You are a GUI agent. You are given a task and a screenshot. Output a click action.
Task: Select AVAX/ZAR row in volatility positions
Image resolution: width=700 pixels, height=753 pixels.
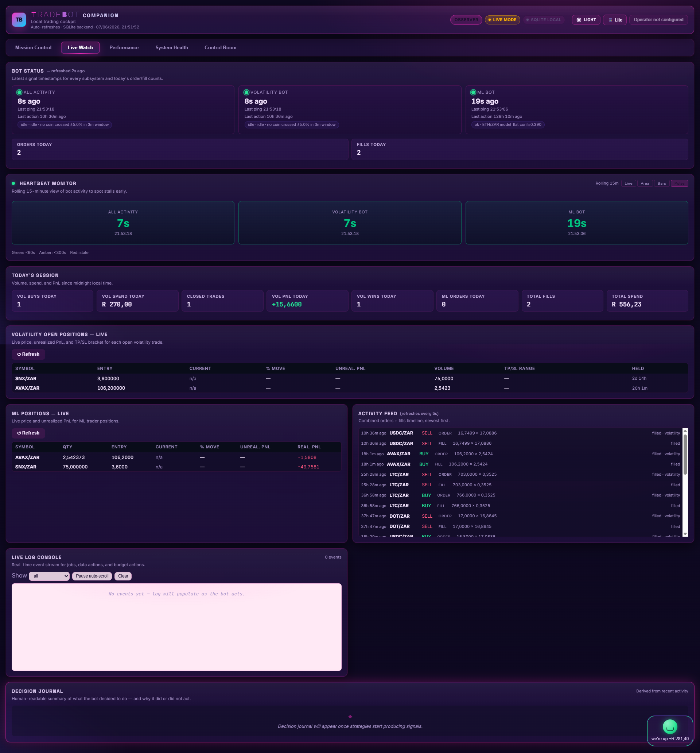[350, 388]
